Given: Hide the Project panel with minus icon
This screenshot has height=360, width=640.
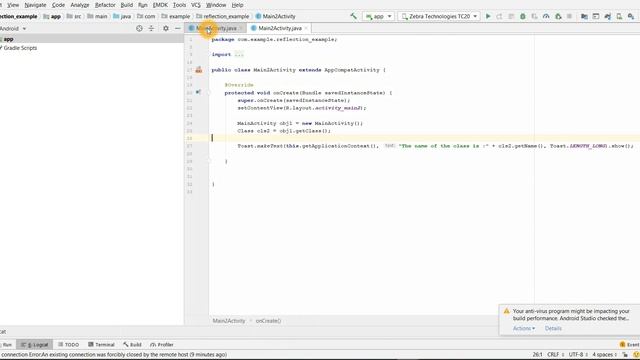Looking at the screenshot, I should tap(178, 29).
